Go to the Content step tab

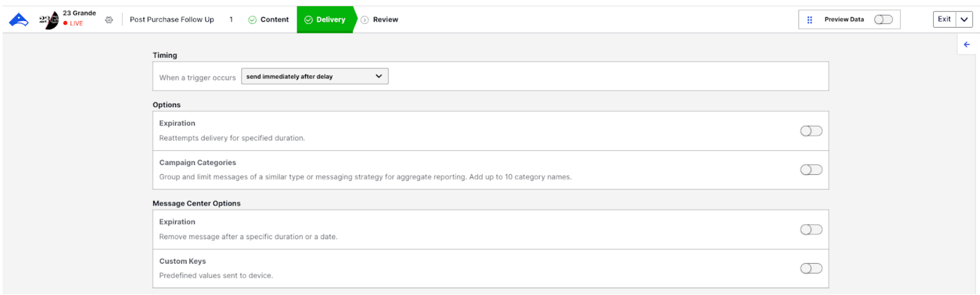(x=268, y=20)
